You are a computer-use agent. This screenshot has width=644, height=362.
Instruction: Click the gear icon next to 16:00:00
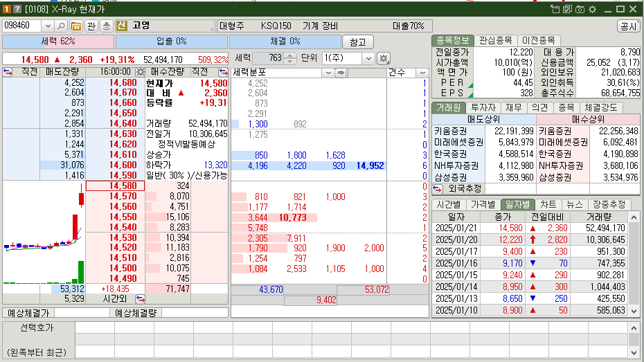pos(140,72)
